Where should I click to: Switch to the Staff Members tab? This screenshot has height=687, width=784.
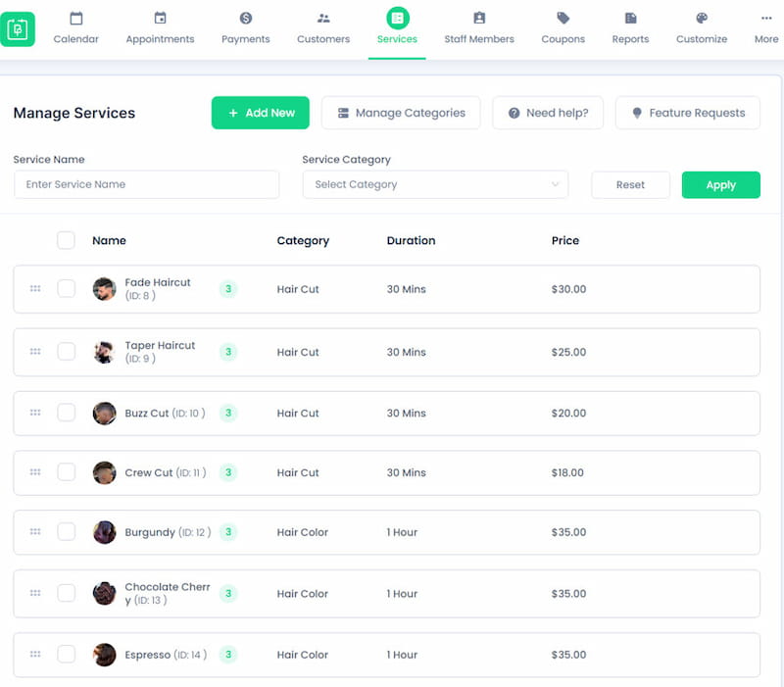pos(479,29)
